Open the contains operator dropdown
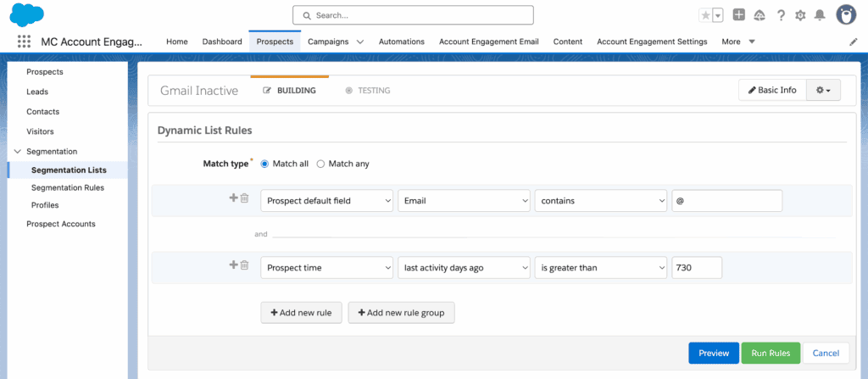 point(601,201)
